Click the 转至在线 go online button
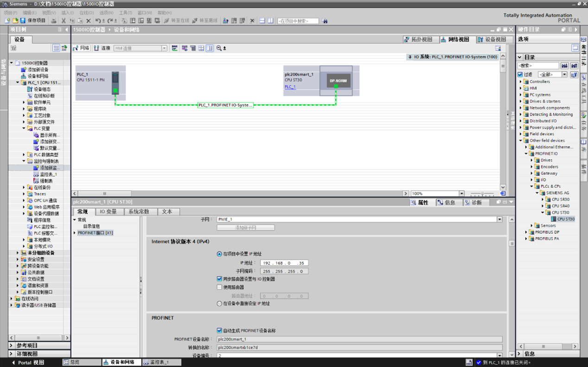The height and width of the screenshot is (367, 588). tap(177, 21)
